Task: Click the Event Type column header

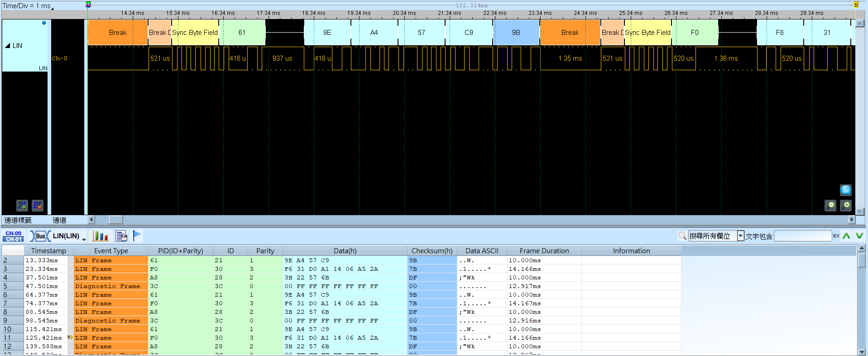Action: [111, 250]
